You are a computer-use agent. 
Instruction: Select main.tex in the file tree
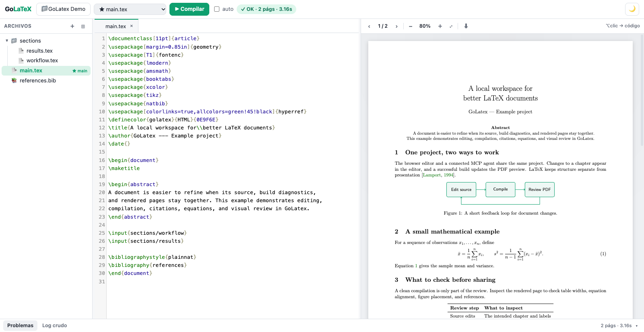[46, 71]
